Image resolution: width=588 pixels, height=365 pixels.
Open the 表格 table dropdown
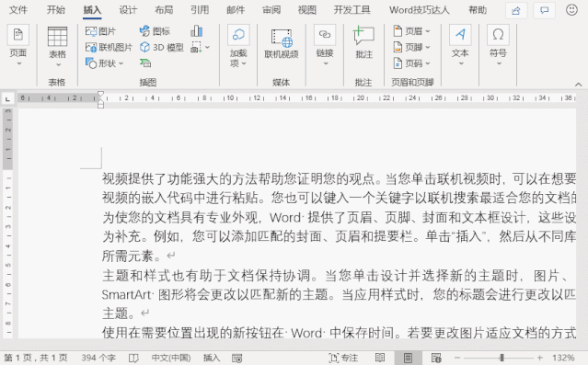point(57,47)
